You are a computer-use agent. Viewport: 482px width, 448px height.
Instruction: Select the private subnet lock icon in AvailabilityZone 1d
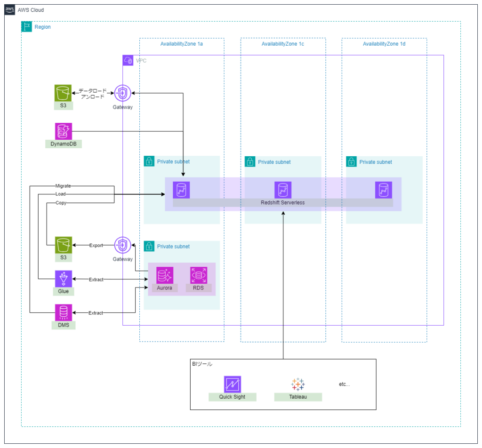[351, 161]
